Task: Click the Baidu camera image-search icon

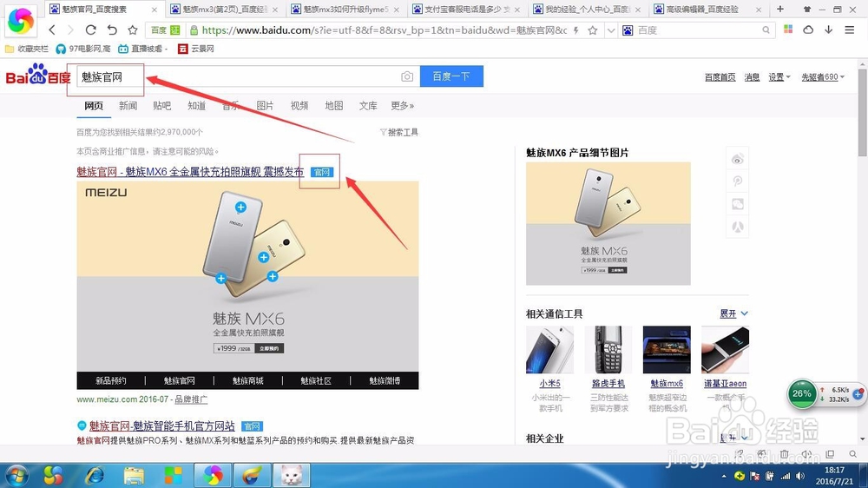Action: (407, 76)
